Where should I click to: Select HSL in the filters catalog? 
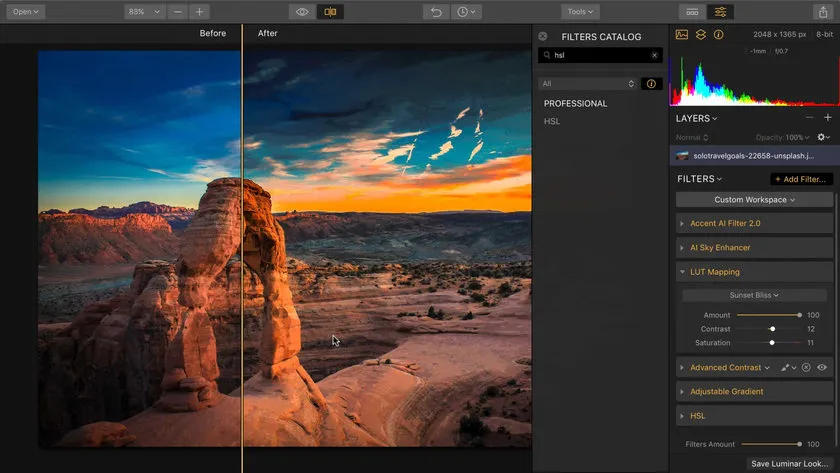coord(552,121)
